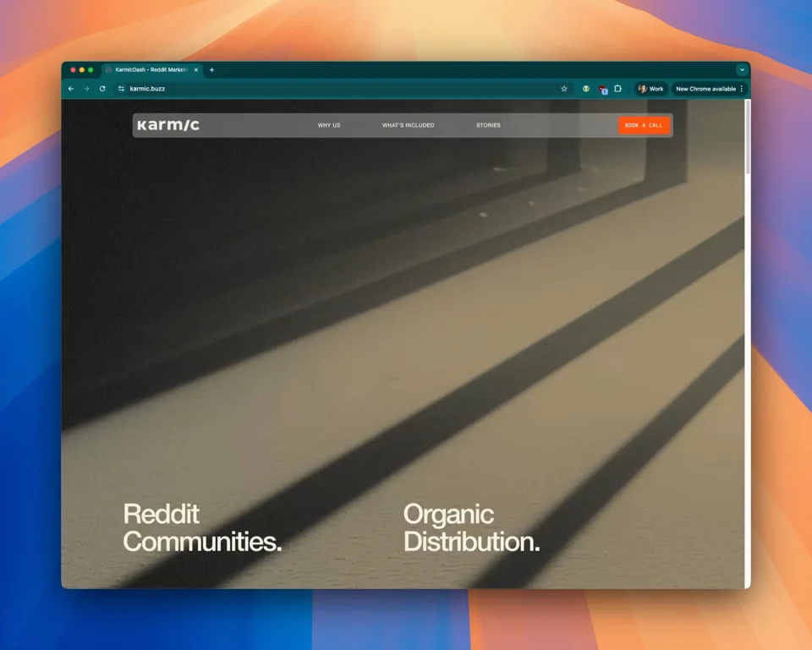Go back to the previous page

click(71, 89)
